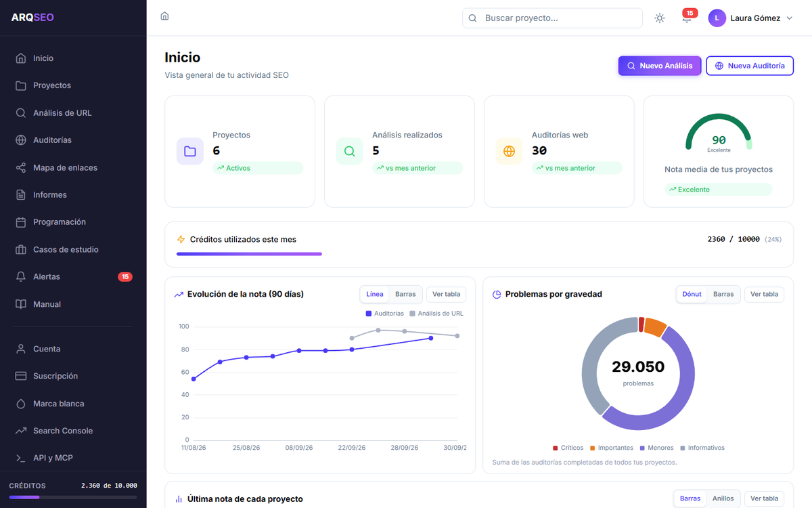Click the sidebar Créditos progress bar
The height and width of the screenshot is (508, 812).
pyautogui.click(x=73, y=497)
